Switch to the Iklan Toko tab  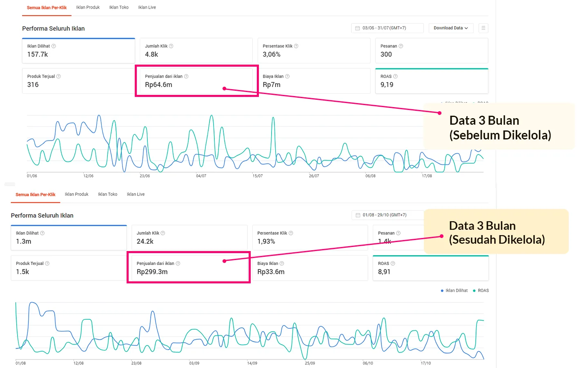click(x=119, y=7)
